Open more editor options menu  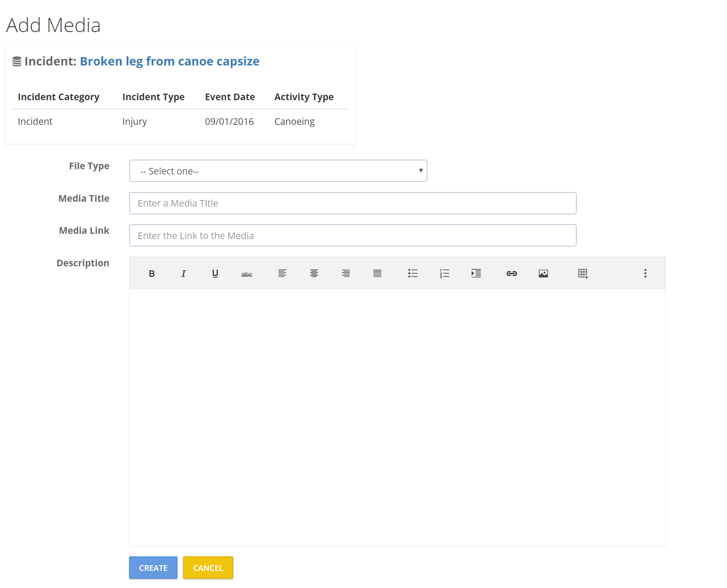tap(645, 273)
